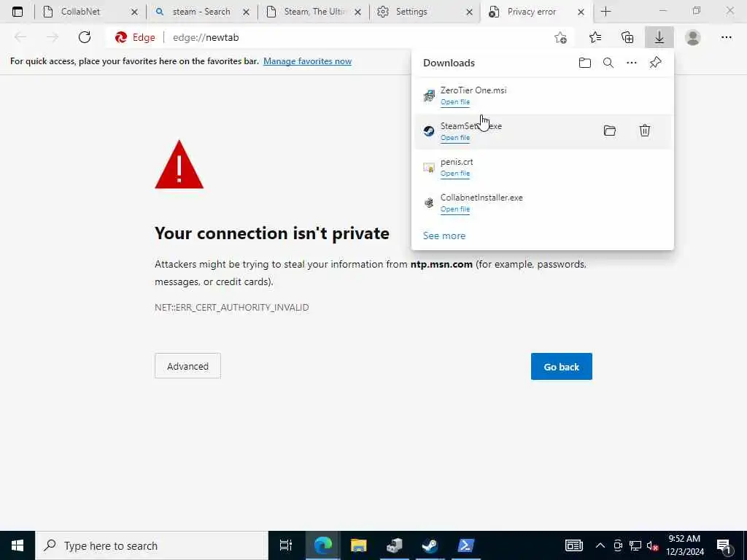Open the Collections icon
The height and width of the screenshot is (560, 747).
click(x=627, y=37)
